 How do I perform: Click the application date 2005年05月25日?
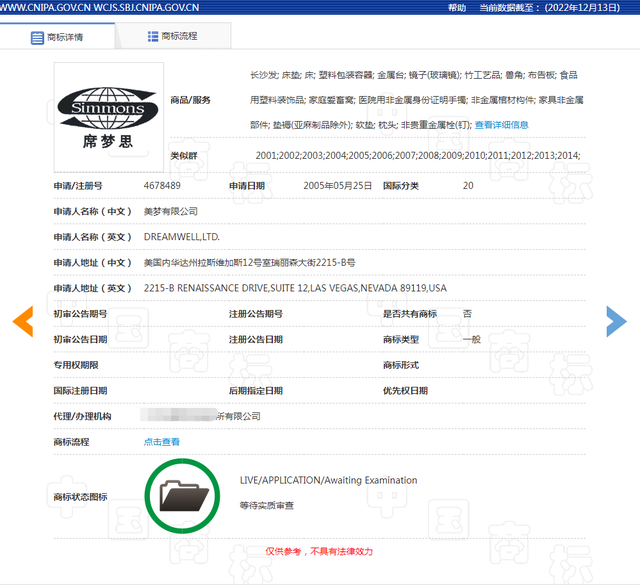pos(337,186)
